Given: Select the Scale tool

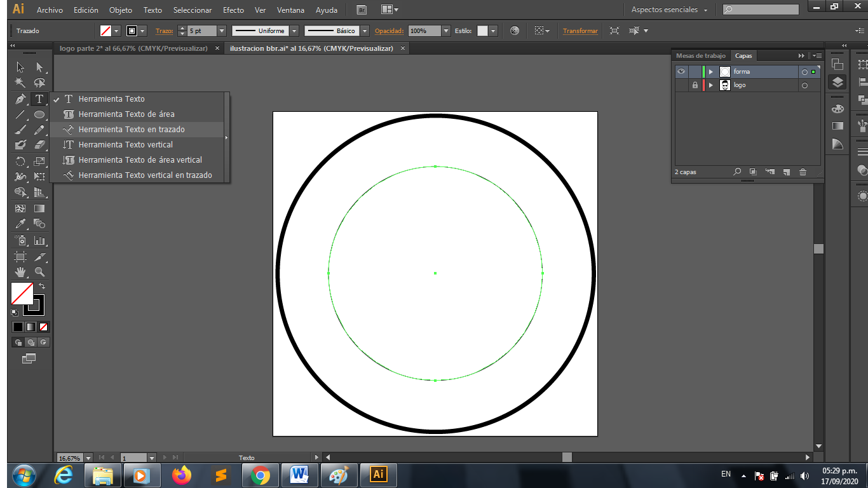Looking at the screenshot, I should (39, 161).
